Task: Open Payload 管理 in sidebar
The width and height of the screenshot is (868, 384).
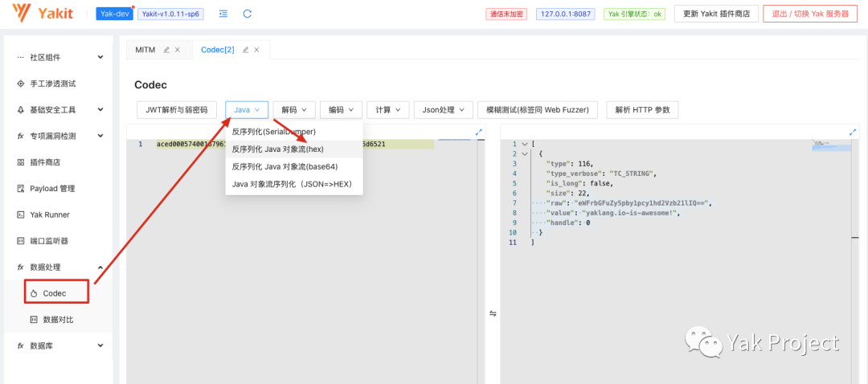Action: 58,188
